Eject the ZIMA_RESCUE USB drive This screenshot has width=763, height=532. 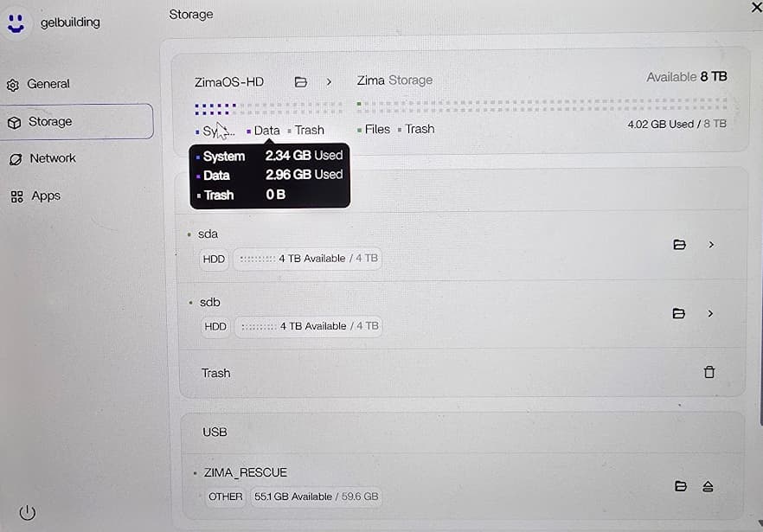tap(708, 486)
